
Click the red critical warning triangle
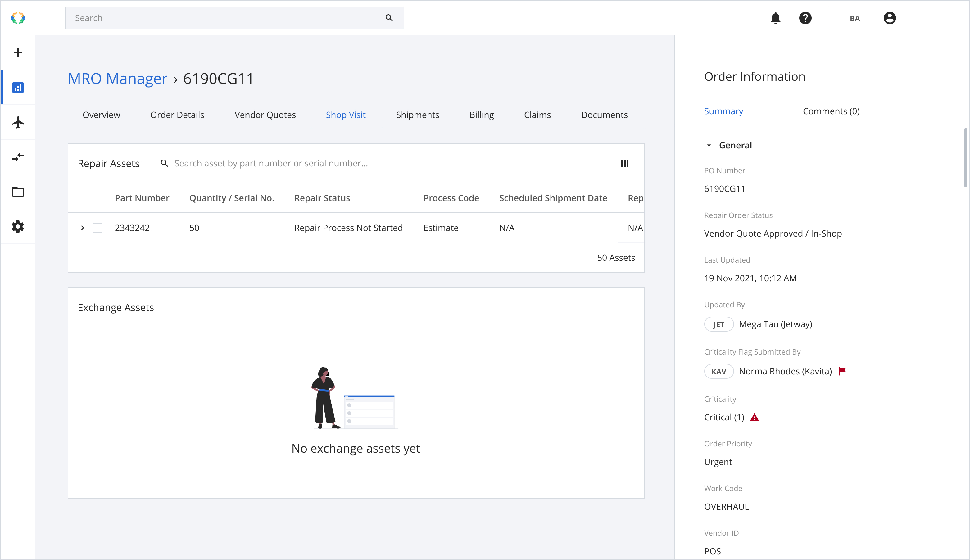[754, 417]
